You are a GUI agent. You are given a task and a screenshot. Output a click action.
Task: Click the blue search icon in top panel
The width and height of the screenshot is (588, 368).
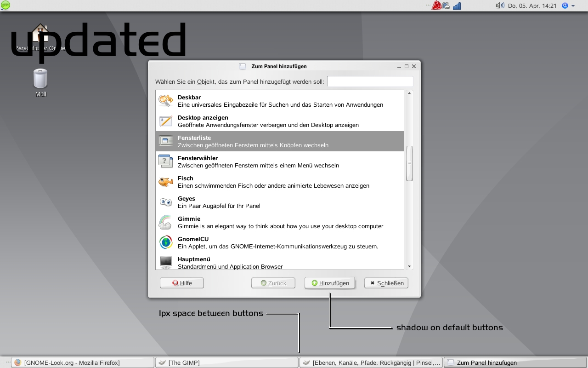565,6
